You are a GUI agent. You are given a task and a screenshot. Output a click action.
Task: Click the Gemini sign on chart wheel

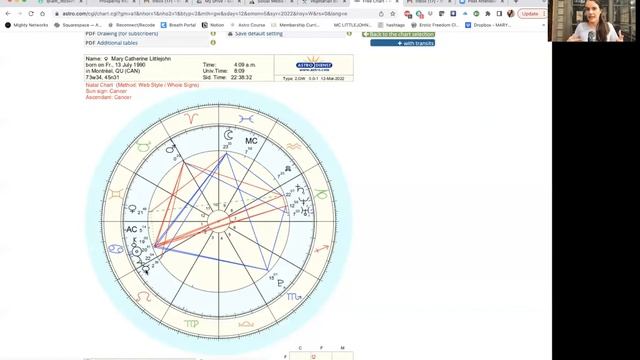[116, 194]
